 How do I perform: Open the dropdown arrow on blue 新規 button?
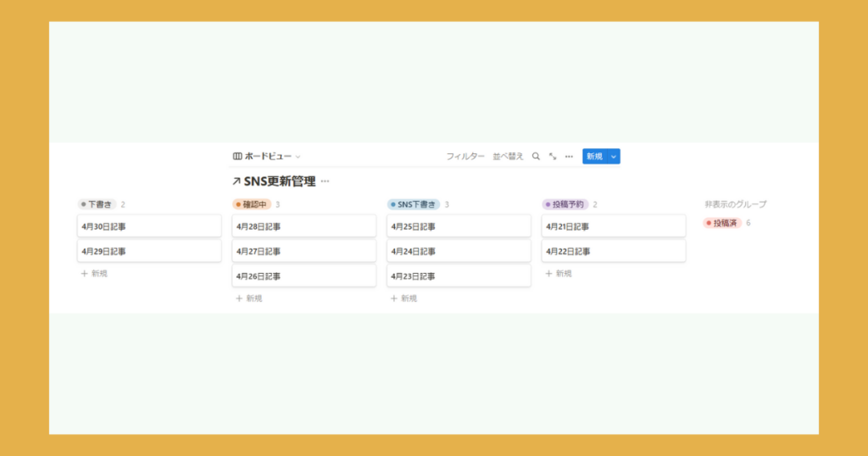coord(613,157)
